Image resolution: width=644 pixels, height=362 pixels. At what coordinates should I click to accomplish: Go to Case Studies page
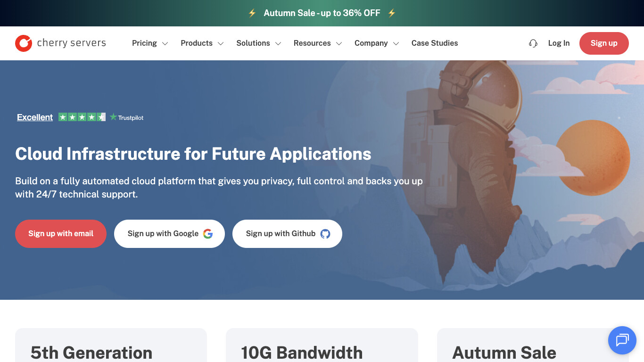coord(434,43)
